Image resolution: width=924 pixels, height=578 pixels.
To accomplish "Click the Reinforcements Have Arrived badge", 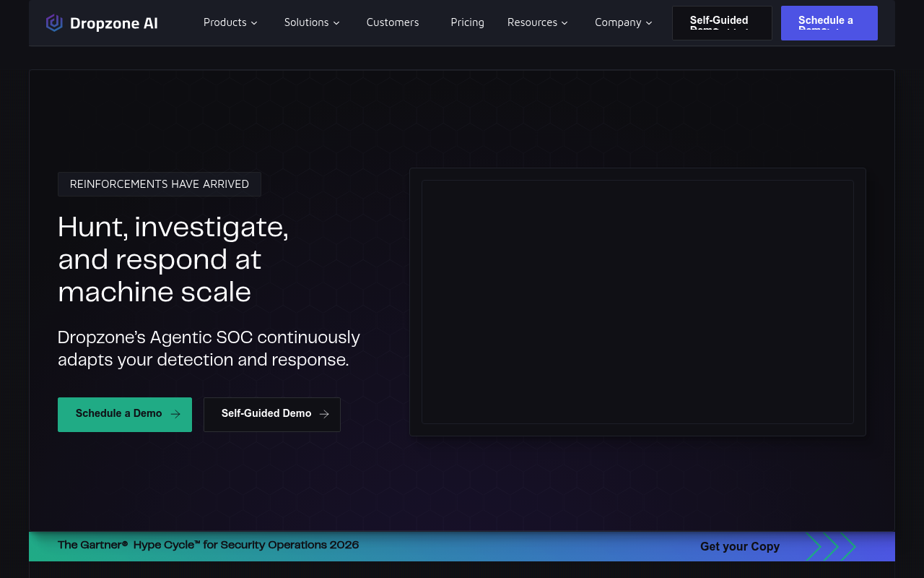I will [x=160, y=184].
